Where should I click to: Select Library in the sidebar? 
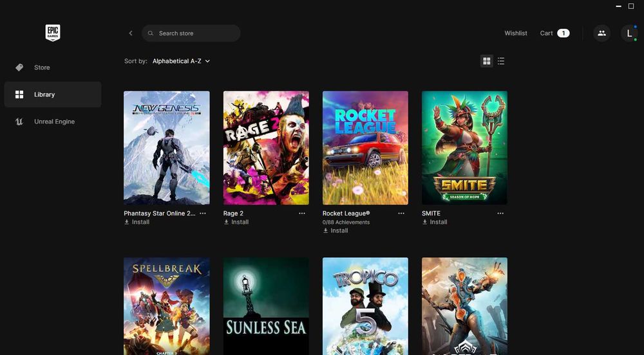(x=53, y=95)
